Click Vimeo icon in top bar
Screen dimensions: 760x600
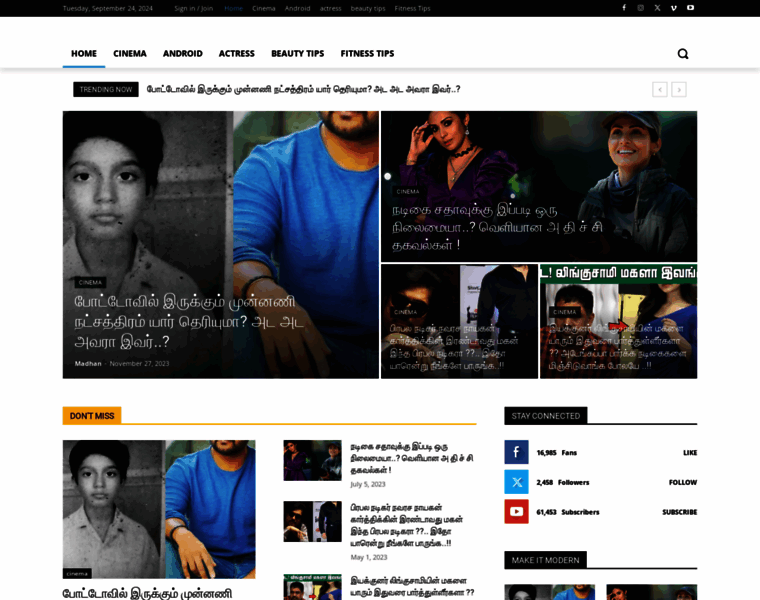pos(673,8)
